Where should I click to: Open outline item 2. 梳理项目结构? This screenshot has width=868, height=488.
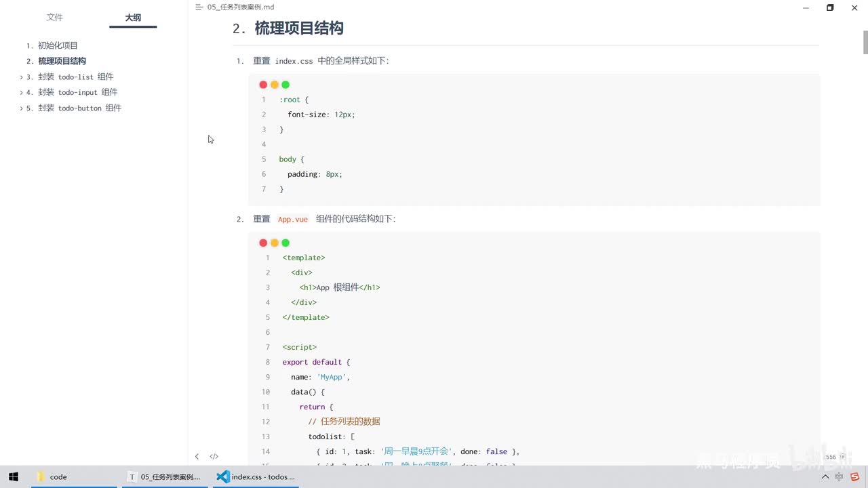[62, 61]
